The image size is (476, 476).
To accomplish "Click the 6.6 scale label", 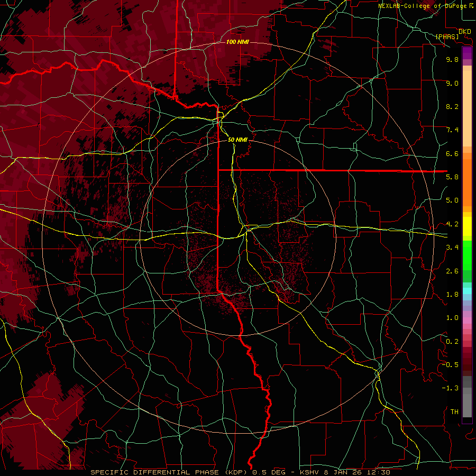I will (x=452, y=154).
